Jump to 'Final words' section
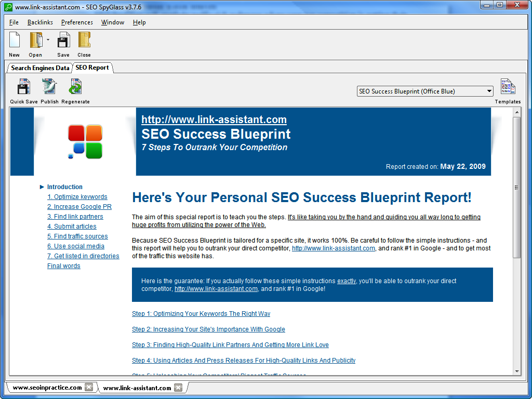This screenshot has width=532, height=399. point(64,265)
